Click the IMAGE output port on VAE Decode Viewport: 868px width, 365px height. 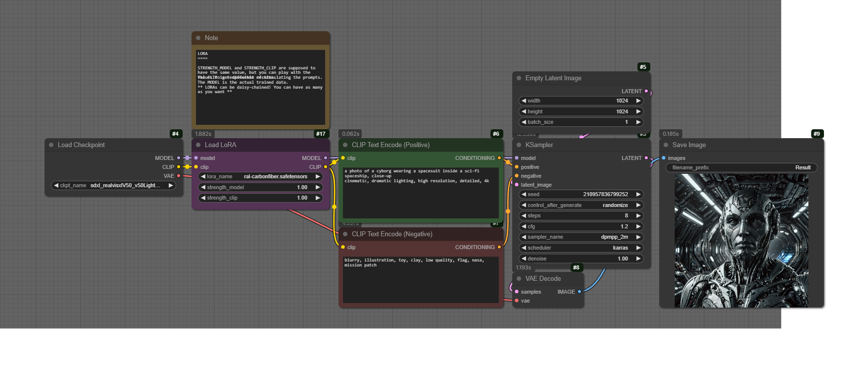tap(579, 292)
